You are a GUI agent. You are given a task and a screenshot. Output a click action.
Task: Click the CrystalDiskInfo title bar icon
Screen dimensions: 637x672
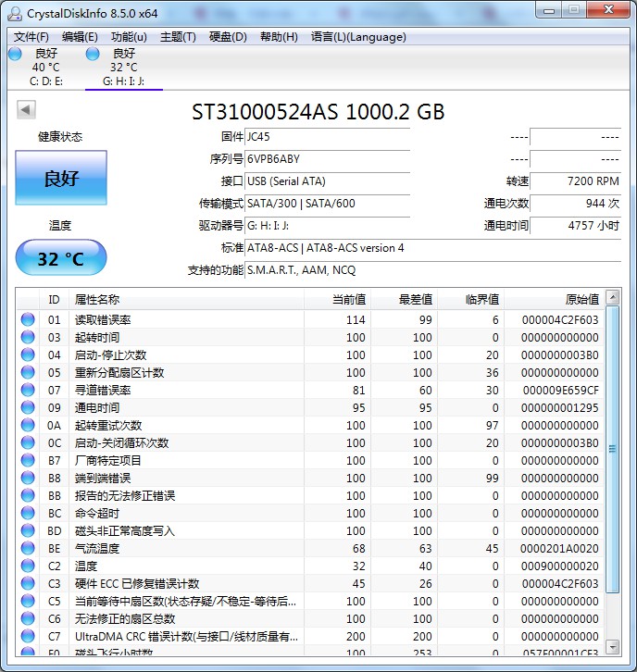[x=15, y=13]
